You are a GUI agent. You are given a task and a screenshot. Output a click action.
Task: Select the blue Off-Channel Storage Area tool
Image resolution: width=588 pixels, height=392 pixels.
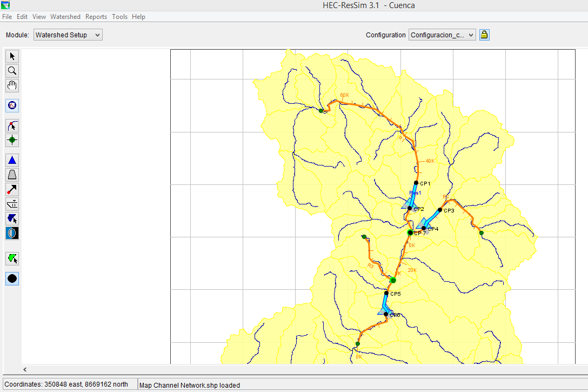click(12, 218)
